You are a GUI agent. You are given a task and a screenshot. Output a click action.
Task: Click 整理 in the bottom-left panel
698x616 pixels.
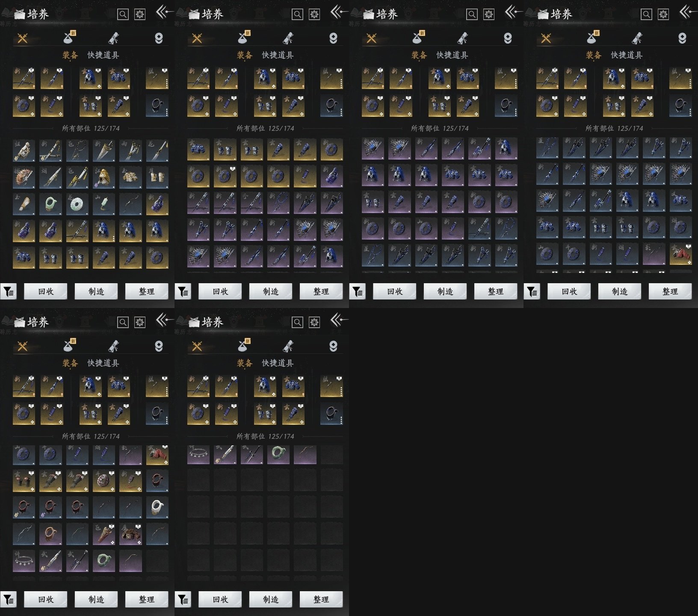[x=147, y=600]
